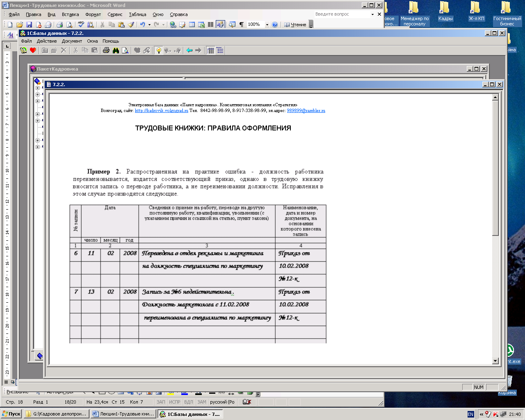525x420 pixels.
Task: Click the Columns icon in Word toolbar
Action: coord(210,25)
